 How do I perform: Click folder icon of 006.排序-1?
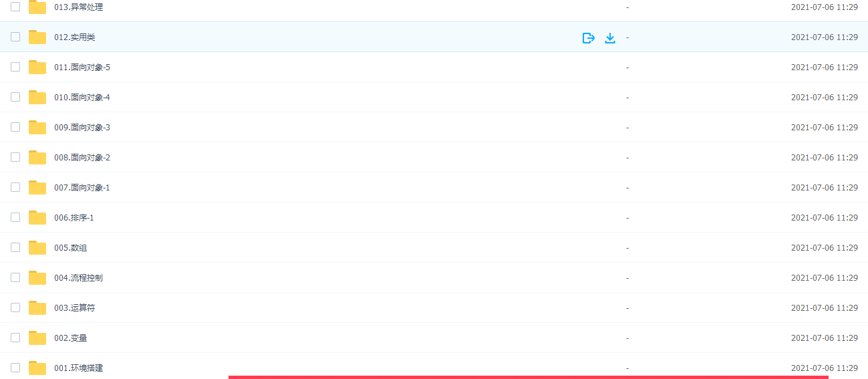pos(37,218)
